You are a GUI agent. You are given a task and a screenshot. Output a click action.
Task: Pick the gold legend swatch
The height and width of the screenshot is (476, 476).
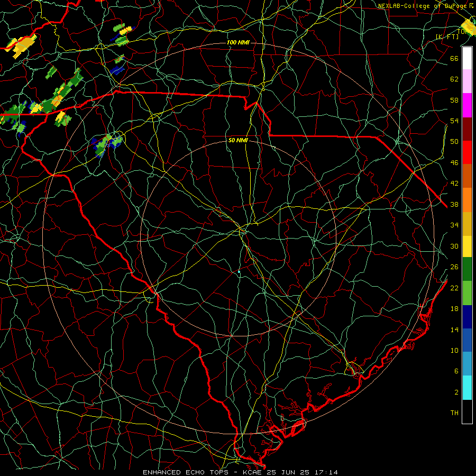point(467,224)
